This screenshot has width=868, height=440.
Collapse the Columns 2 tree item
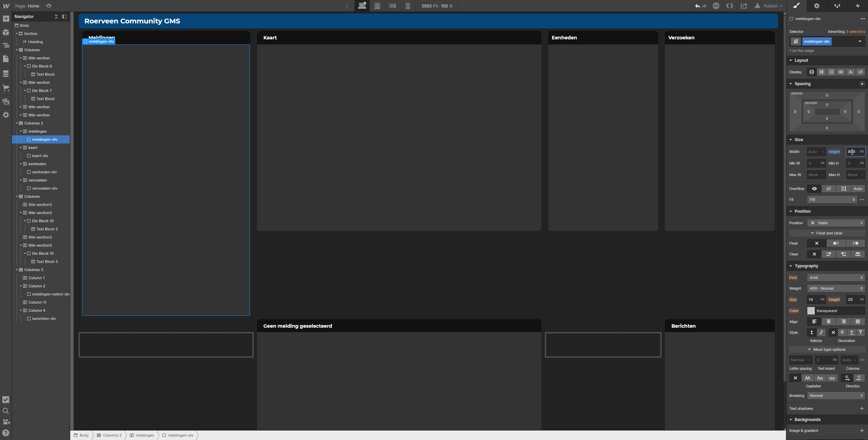pyautogui.click(x=17, y=123)
